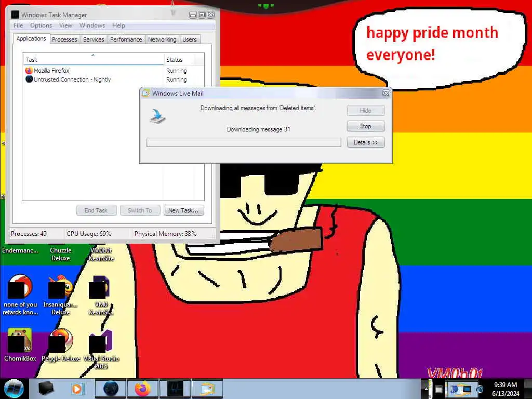The width and height of the screenshot is (532, 399).
Task: Open the Insaniquarium Deluxe desktop icon
Action: [x=60, y=288]
